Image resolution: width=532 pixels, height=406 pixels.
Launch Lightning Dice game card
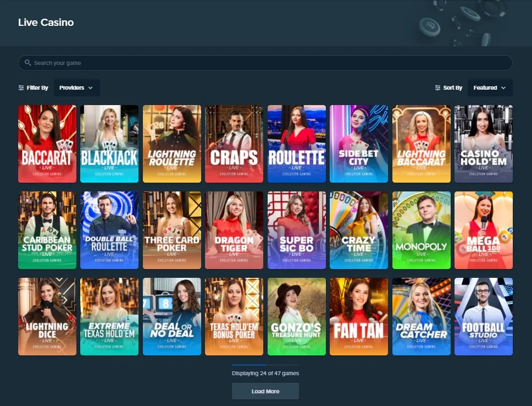[47, 317]
